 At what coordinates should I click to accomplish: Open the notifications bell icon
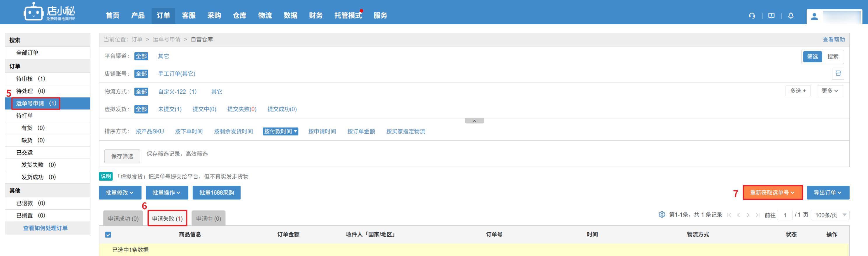click(x=791, y=16)
